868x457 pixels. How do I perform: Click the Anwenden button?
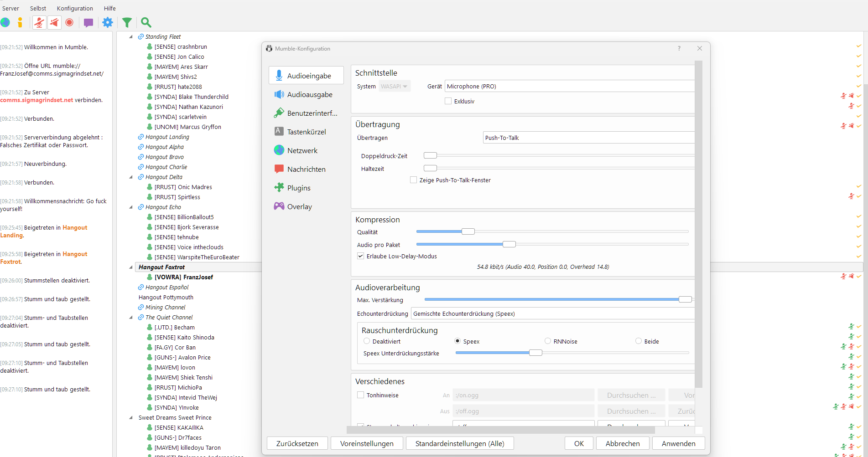pyautogui.click(x=678, y=443)
